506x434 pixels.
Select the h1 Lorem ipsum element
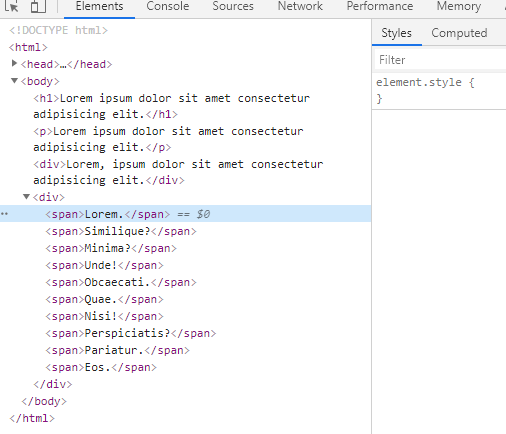[171, 106]
